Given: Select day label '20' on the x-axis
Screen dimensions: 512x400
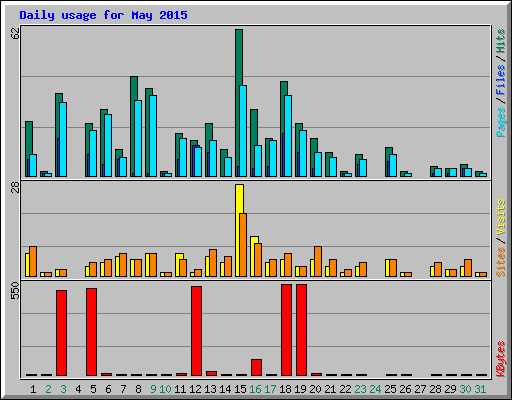Looking at the screenshot, I should click(x=315, y=389).
